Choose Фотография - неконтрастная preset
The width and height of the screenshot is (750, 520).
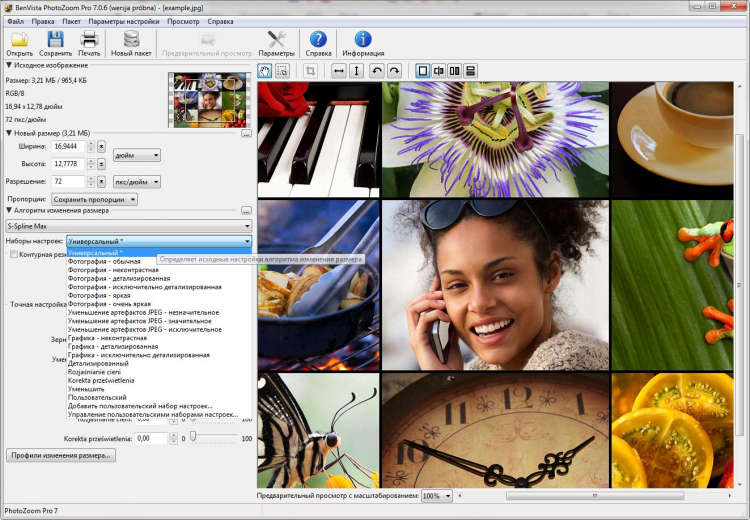coord(159,270)
